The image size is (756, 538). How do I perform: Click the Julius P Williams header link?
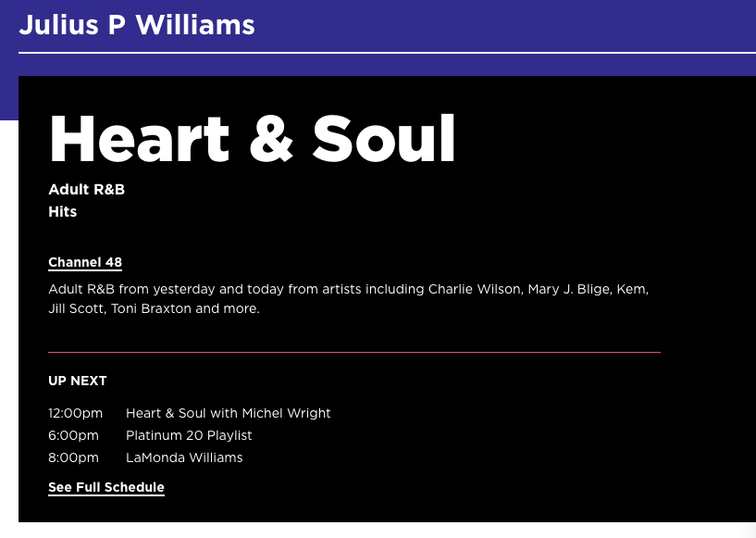[137, 25]
